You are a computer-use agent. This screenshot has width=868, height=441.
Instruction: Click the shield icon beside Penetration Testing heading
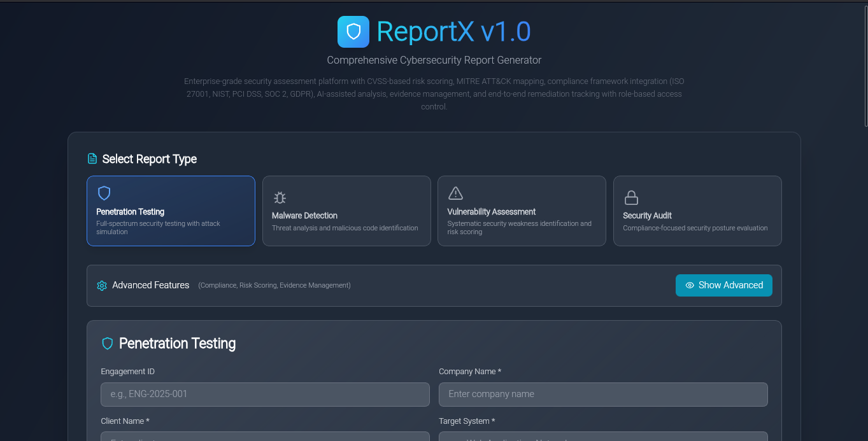point(108,344)
